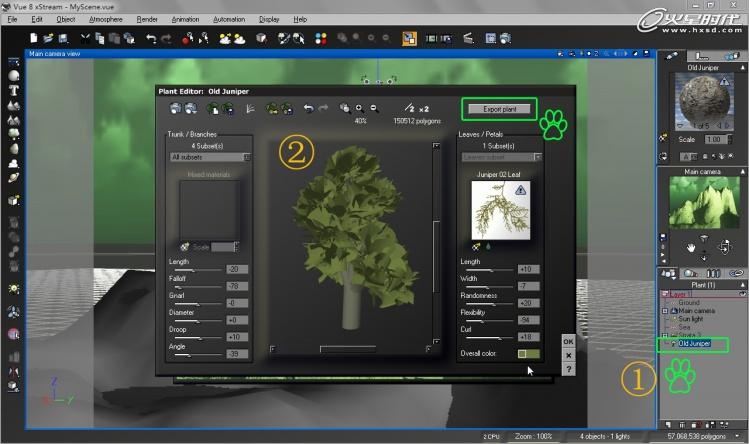This screenshot has height=444, width=749.
Task: Collapse the Old Juniper material panel arrow
Action: 742,68
